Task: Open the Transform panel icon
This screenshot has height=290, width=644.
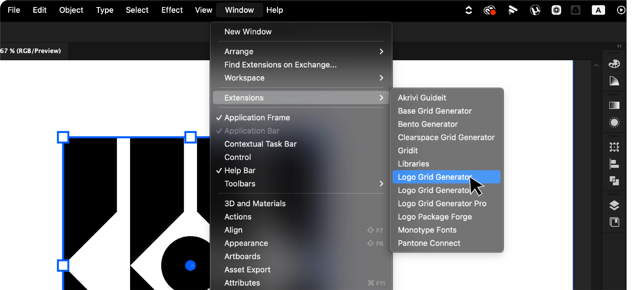Action: pos(614,147)
